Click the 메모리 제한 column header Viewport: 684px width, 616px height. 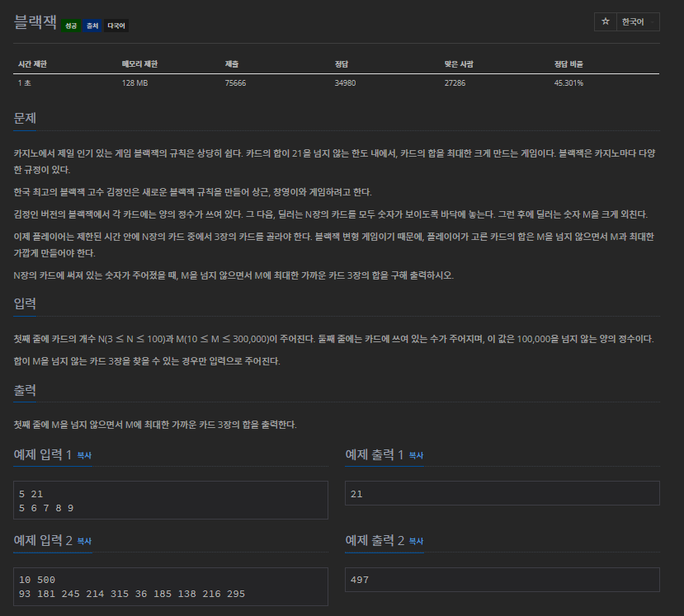139,64
